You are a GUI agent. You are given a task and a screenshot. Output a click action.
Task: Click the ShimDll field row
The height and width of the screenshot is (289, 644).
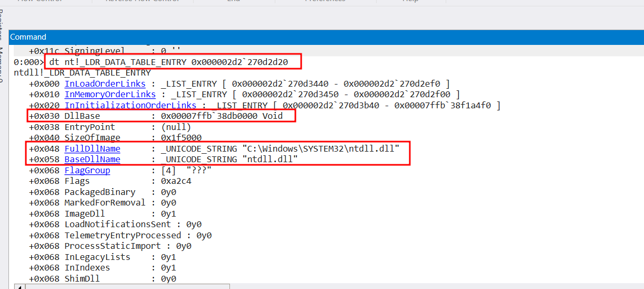82,278
